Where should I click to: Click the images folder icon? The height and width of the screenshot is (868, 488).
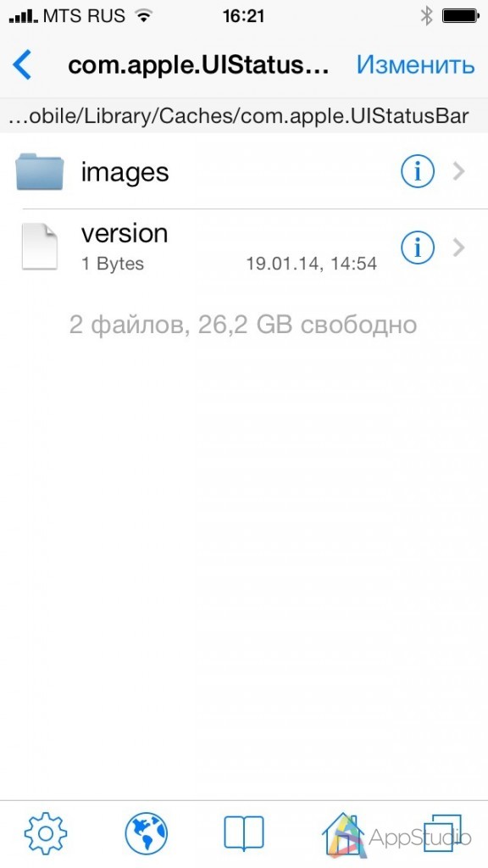click(39, 172)
